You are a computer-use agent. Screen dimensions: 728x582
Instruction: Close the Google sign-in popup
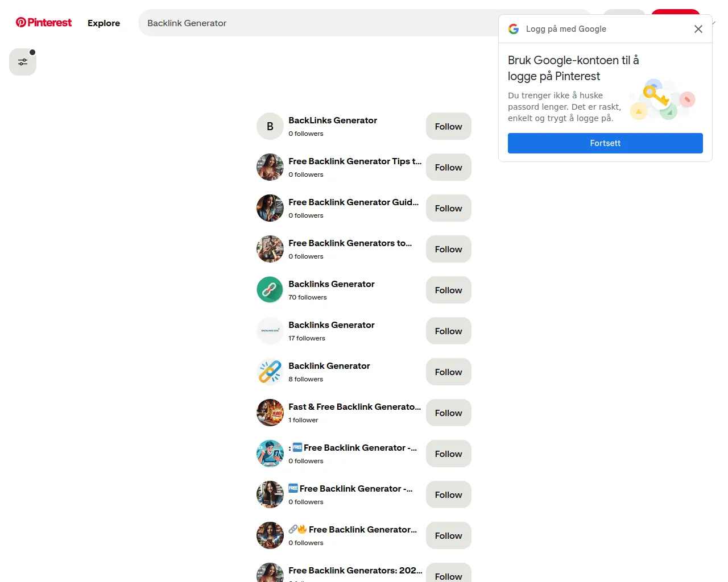coord(698,29)
